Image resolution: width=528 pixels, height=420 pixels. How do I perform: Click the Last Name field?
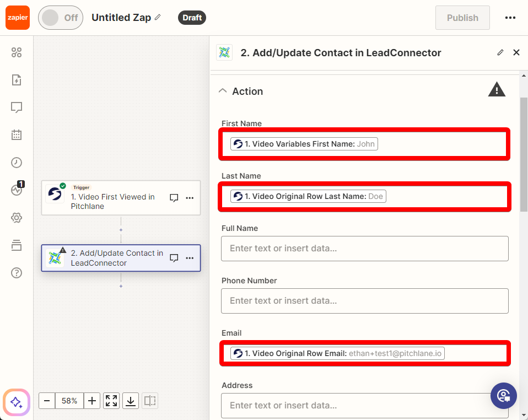pos(364,196)
